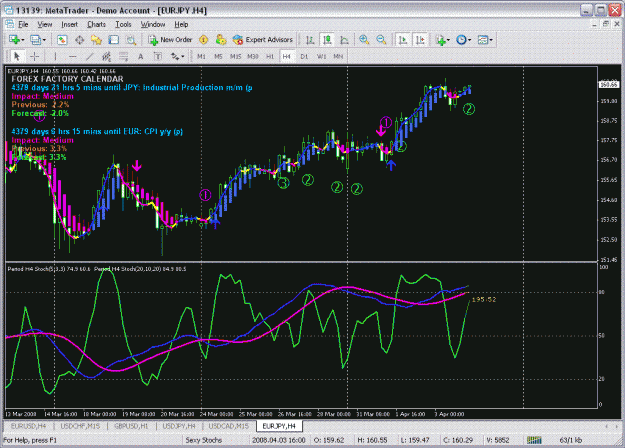Switch to line chart display
The height and width of the screenshot is (448, 625).
click(x=344, y=40)
